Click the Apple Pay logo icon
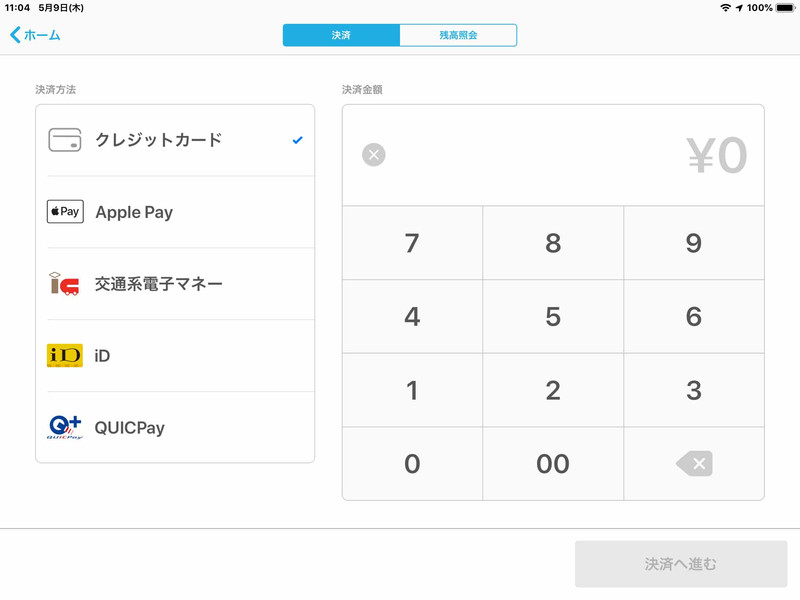The height and width of the screenshot is (600, 800). coord(64,212)
